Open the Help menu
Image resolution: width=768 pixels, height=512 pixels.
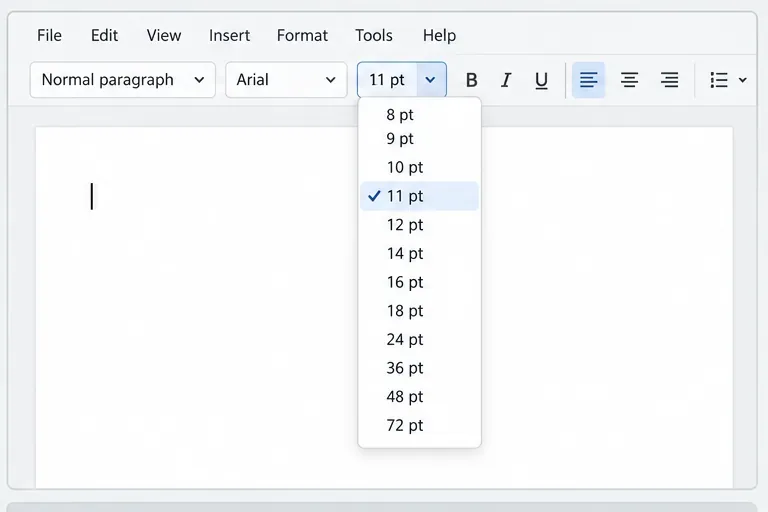439,35
